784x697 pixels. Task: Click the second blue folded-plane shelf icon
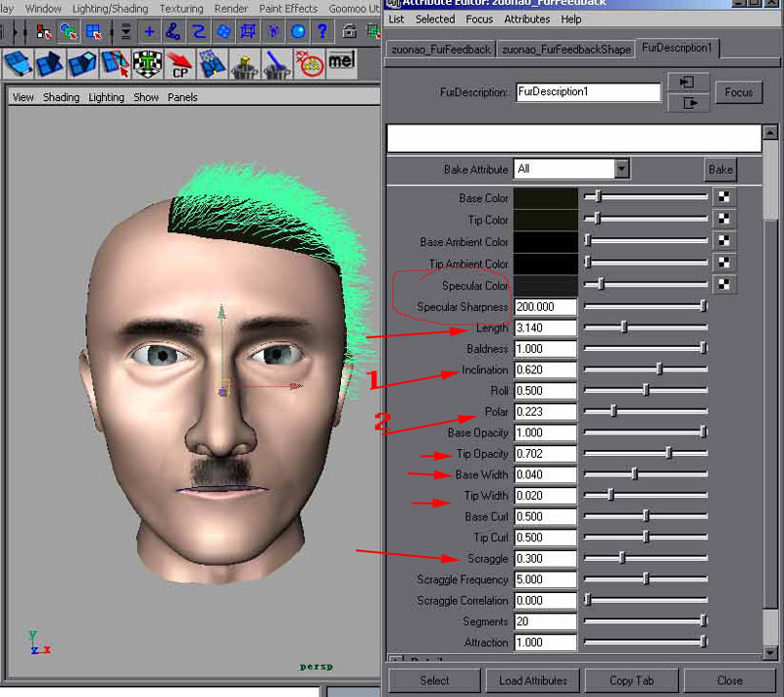51,65
